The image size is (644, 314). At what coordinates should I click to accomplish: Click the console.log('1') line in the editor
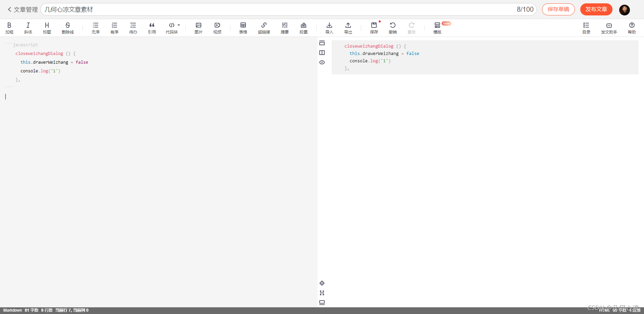coord(40,71)
